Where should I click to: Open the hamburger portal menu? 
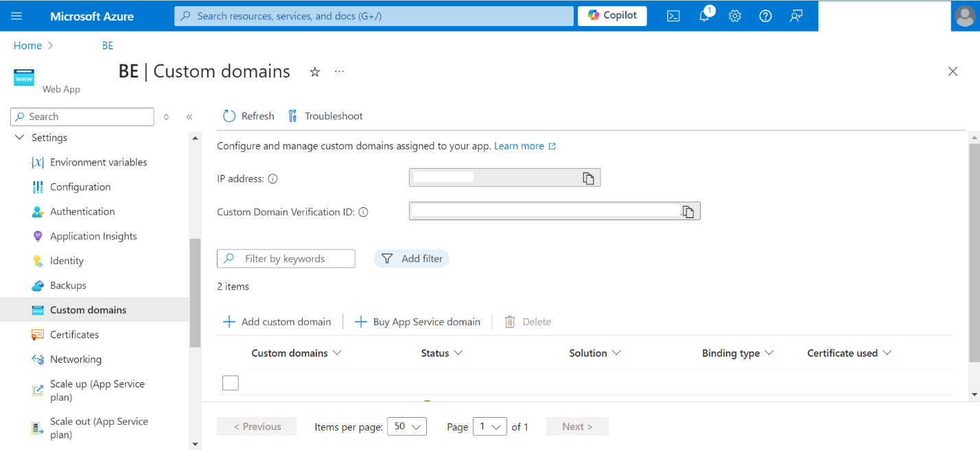16,16
